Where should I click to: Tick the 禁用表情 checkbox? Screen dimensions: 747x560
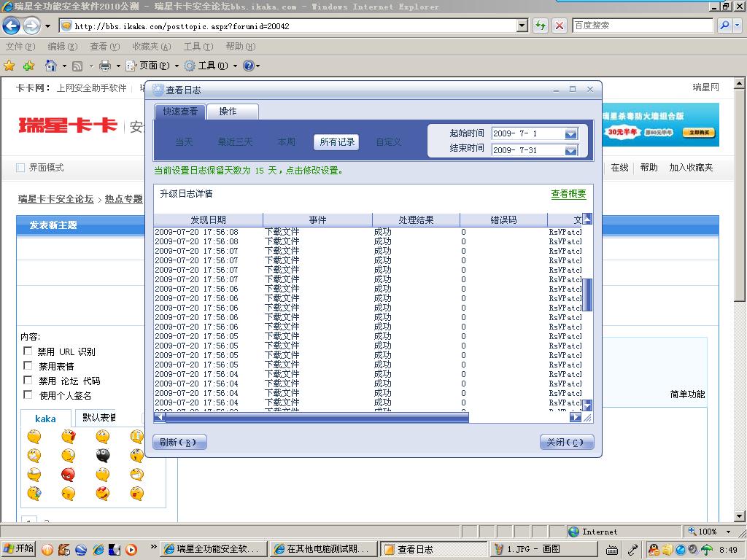[28, 366]
